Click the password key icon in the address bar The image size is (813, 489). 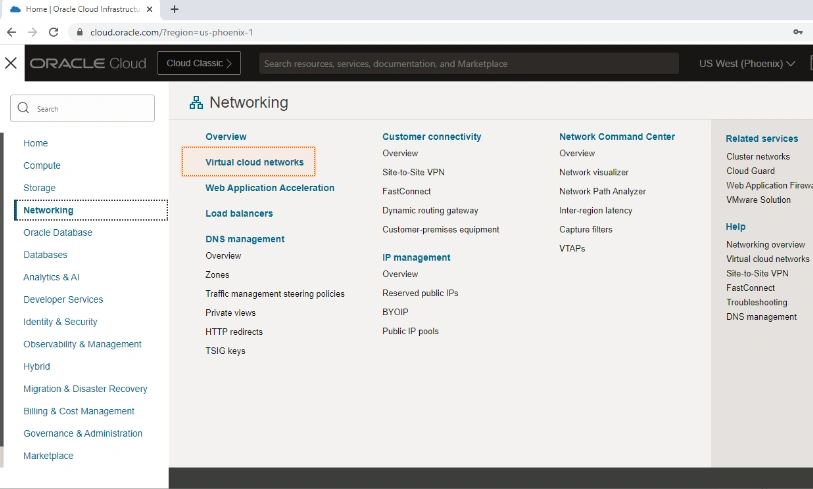(x=798, y=32)
